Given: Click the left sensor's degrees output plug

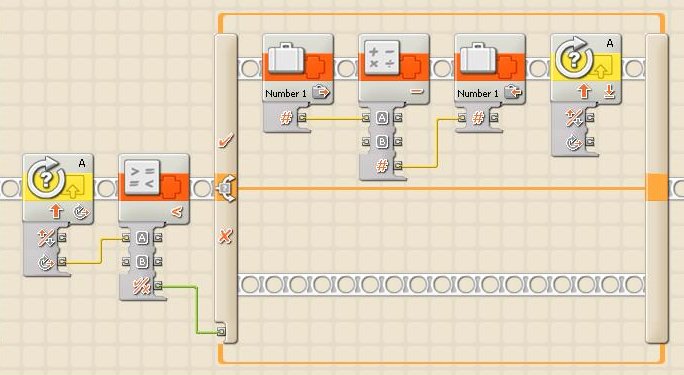Looking at the screenshot, I should click(62, 262).
